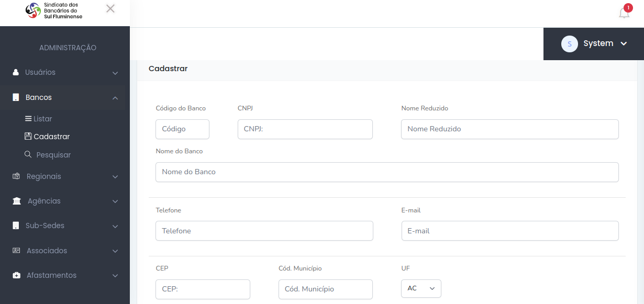This screenshot has height=304, width=644.
Task: Open the UF state dropdown
Action: coord(421,288)
